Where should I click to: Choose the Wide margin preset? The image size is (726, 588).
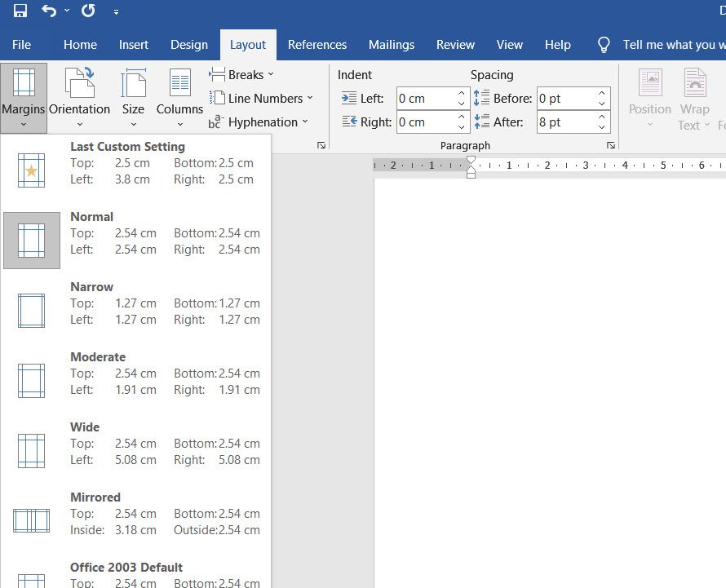point(135,450)
